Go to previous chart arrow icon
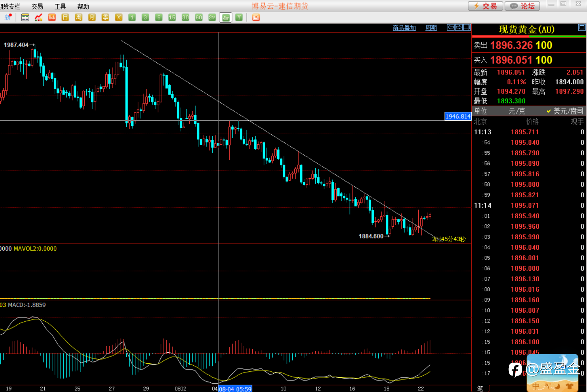Image resolution: width=587 pixels, height=392 pixels. [451, 27]
